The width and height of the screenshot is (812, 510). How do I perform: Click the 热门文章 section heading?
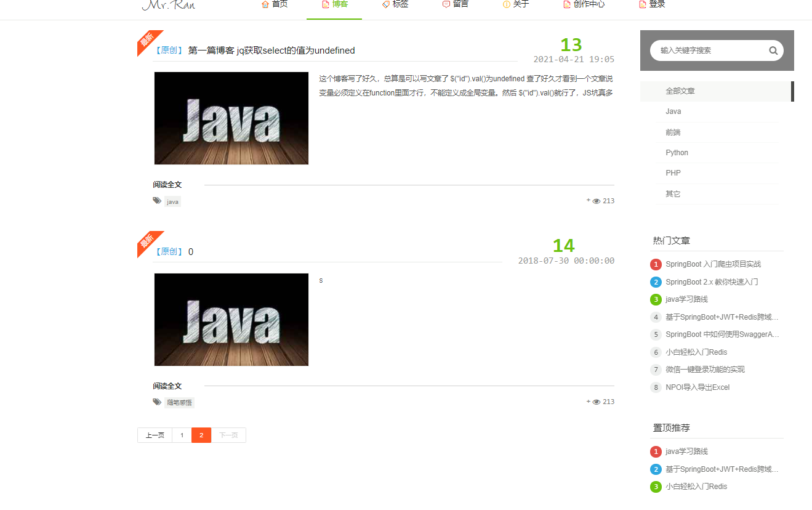(x=672, y=241)
